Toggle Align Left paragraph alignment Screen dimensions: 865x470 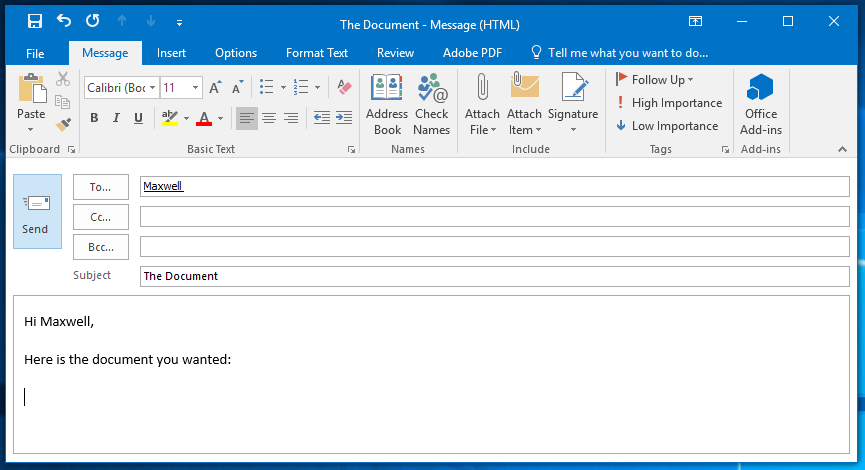coord(247,118)
